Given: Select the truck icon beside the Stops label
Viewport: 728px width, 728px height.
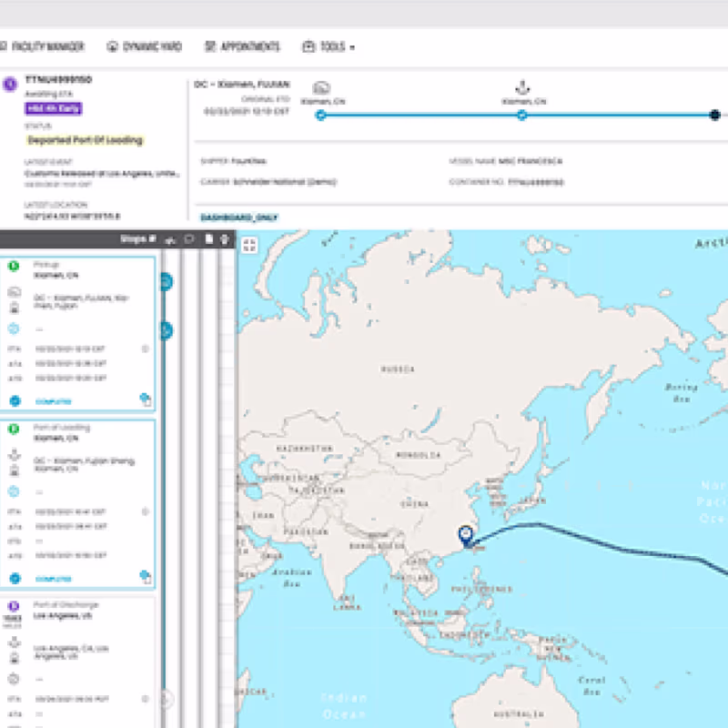Looking at the screenshot, I should [x=170, y=240].
